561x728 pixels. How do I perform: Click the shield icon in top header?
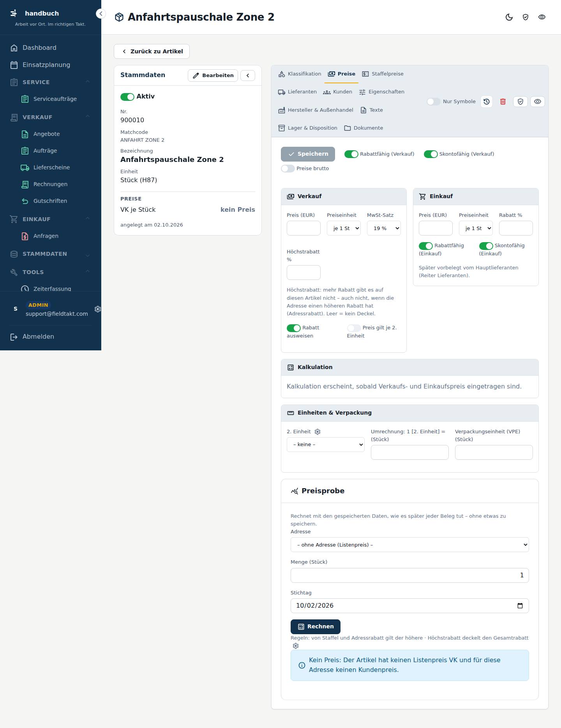point(526,17)
